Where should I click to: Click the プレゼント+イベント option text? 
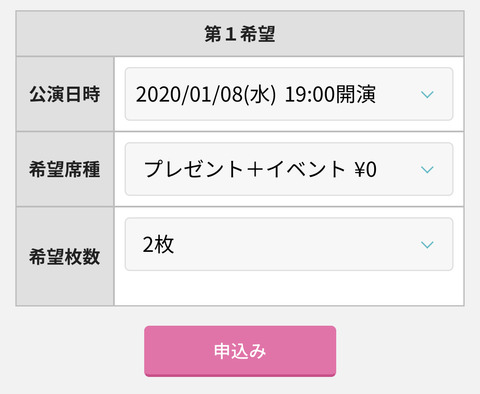coord(244,169)
